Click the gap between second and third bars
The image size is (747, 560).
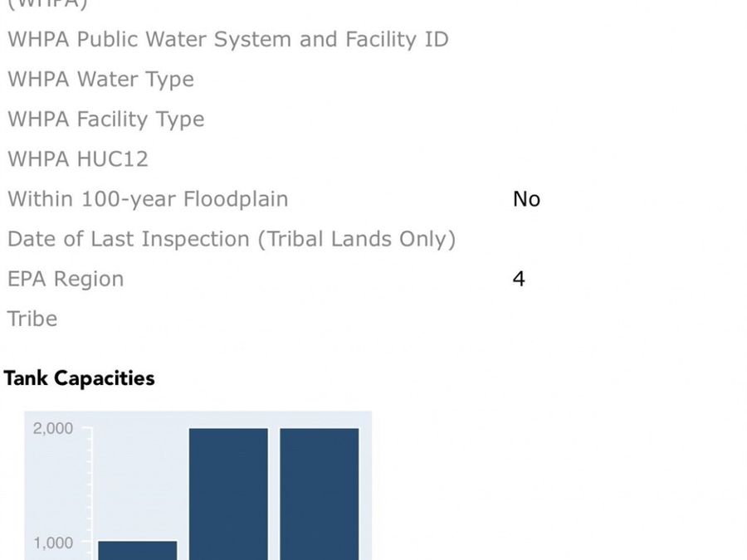click(274, 494)
